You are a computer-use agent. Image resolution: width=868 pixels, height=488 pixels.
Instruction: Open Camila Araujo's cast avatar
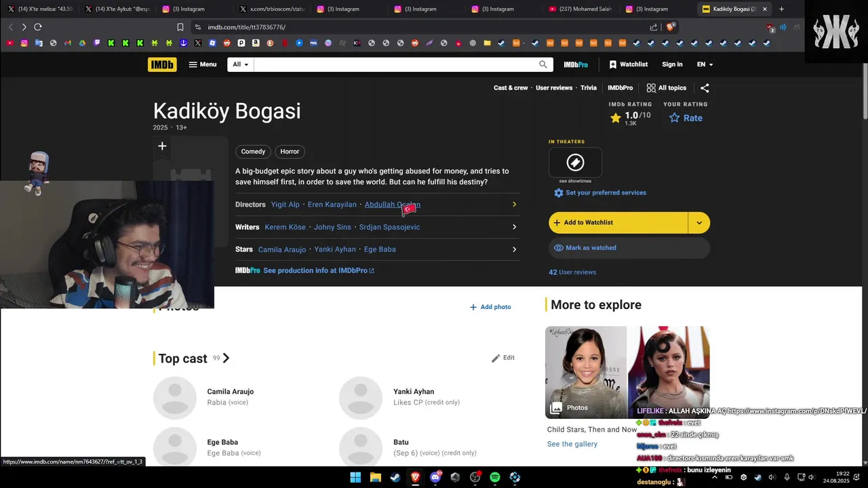175,398
